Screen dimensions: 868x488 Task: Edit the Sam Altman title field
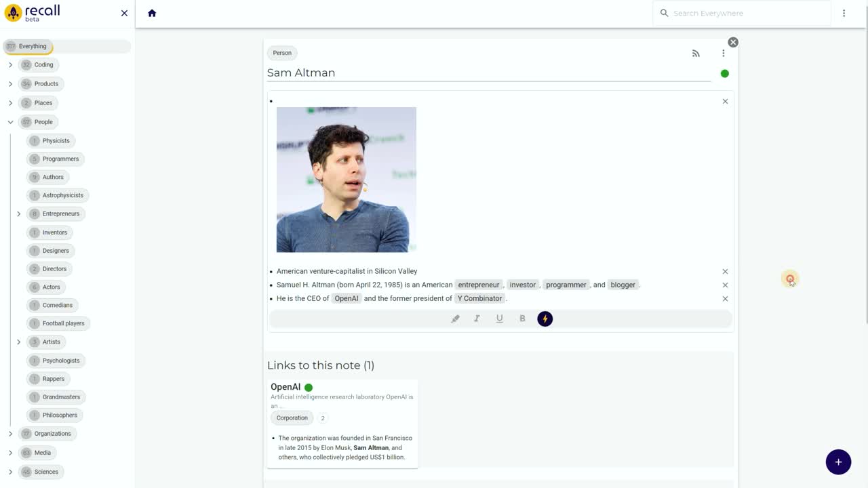[x=489, y=73]
